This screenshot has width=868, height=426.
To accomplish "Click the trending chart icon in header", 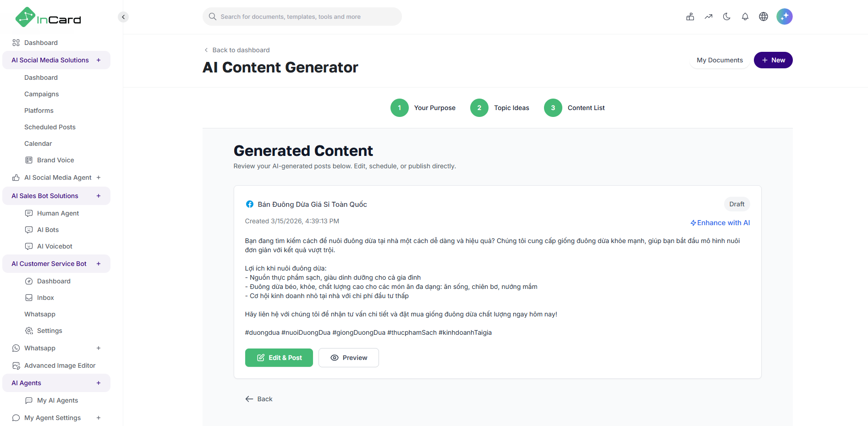I will (x=709, y=16).
